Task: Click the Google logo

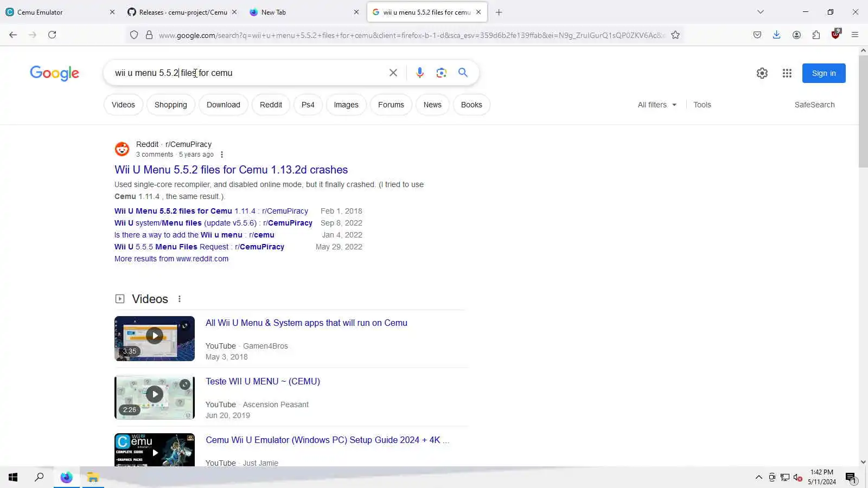Action: click(54, 73)
